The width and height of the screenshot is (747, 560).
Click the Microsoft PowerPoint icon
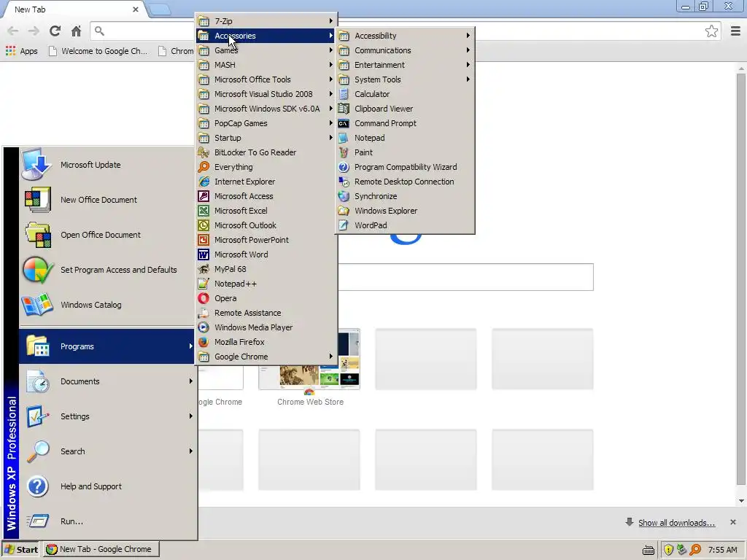204,240
